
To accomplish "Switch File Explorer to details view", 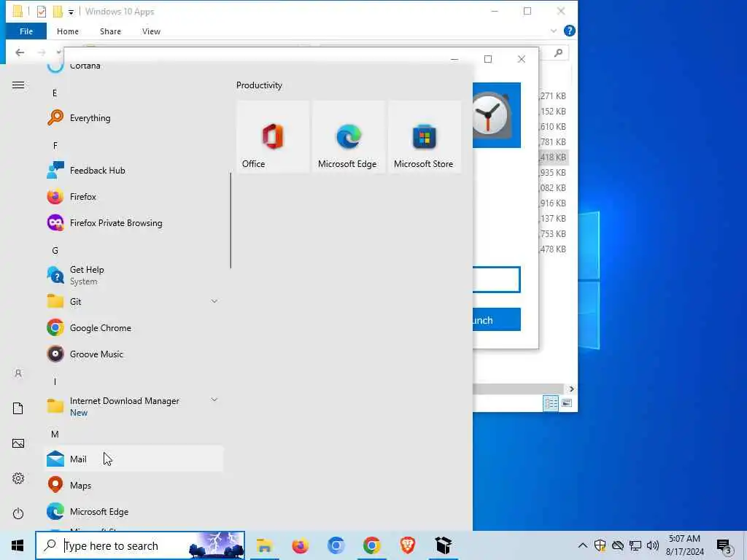I will (x=551, y=403).
